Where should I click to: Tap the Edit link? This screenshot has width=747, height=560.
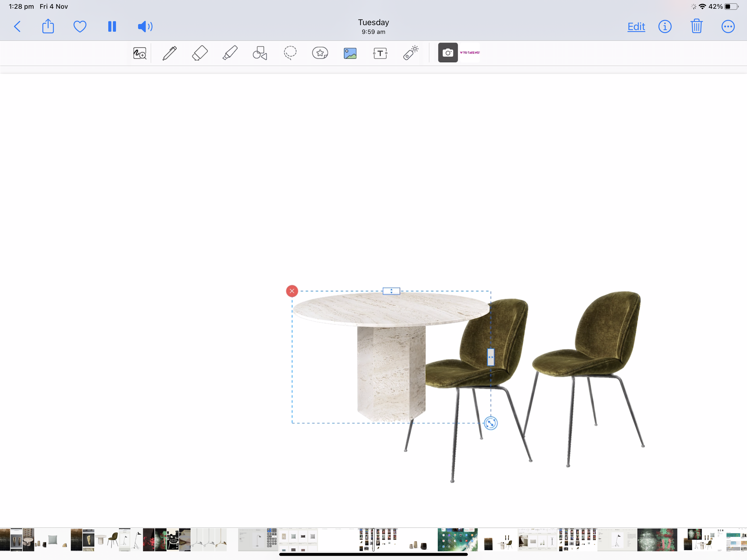[636, 27]
